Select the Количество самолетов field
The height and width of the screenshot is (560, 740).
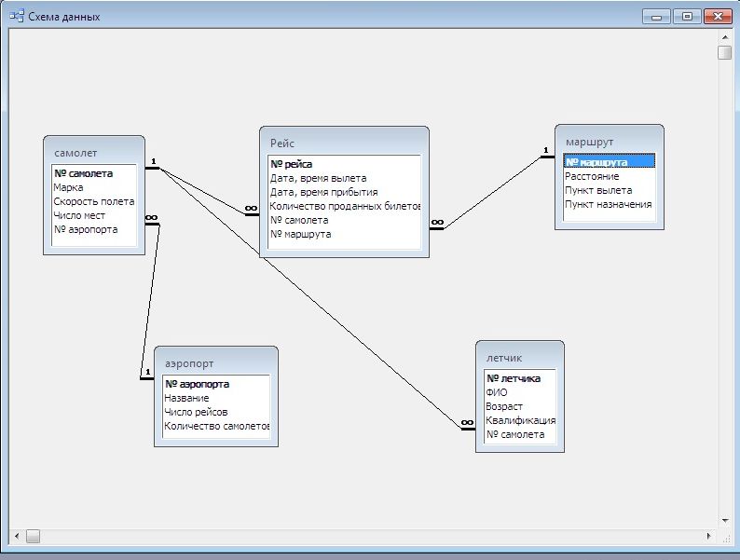point(216,426)
